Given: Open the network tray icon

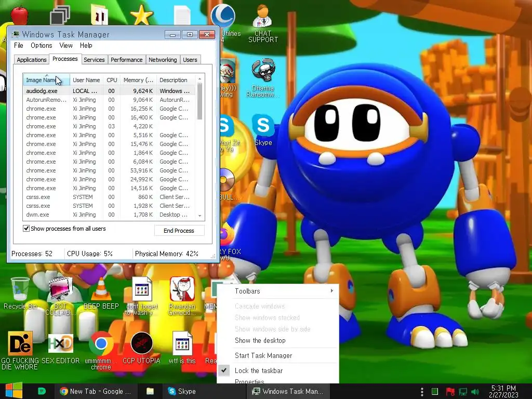Looking at the screenshot, I should click(463, 392).
